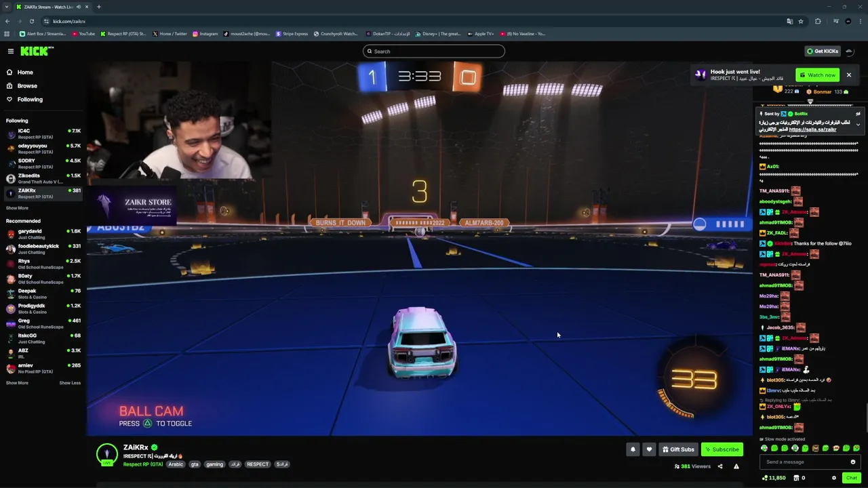
Task: Click Get KICKs button
Action: coord(822,51)
